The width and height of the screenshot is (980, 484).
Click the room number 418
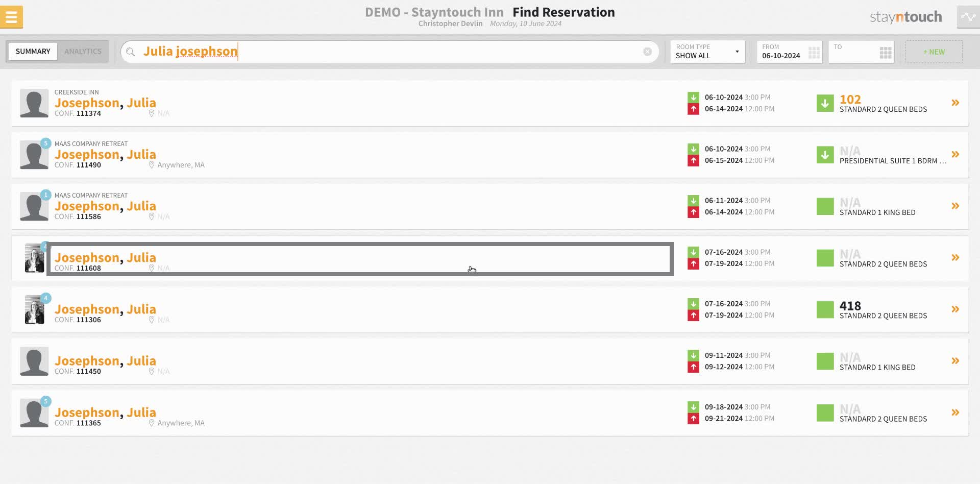click(x=850, y=306)
